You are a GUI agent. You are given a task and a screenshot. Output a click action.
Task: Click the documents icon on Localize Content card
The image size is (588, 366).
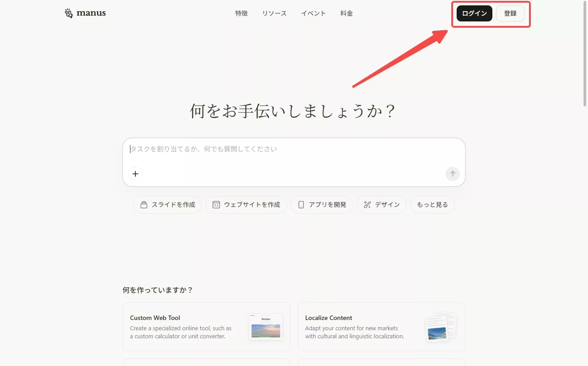click(441, 327)
